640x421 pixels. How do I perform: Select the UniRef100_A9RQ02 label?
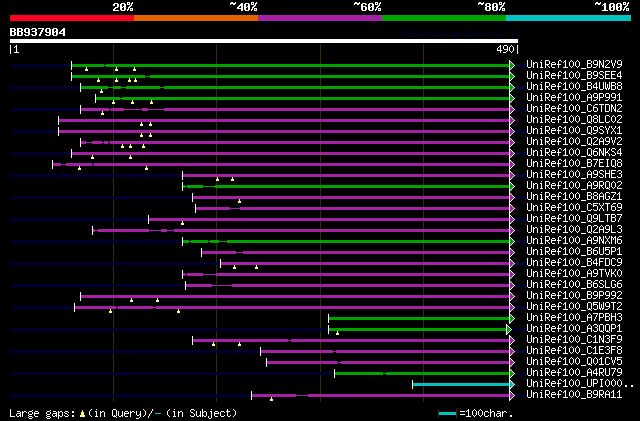point(574,185)
